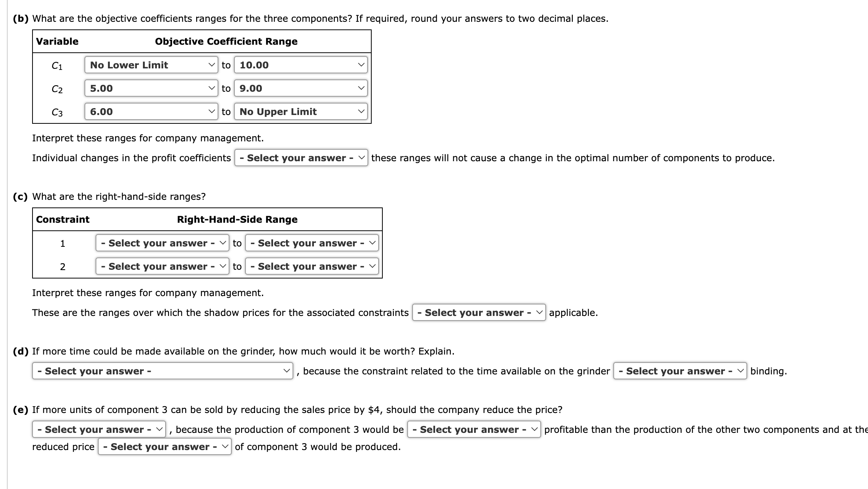Open Constraint 1 upper range answer dropdown
Image resolution: width=868 pixels, height=489 pixels.
(312, 243)
